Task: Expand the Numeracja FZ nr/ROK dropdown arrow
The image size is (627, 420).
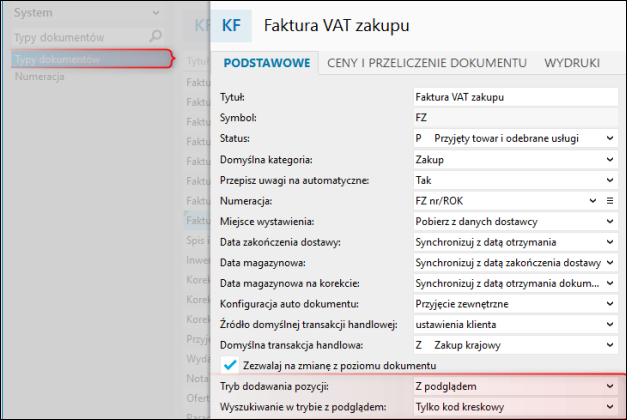Action: pyautogui.click(x=593, y=201)
